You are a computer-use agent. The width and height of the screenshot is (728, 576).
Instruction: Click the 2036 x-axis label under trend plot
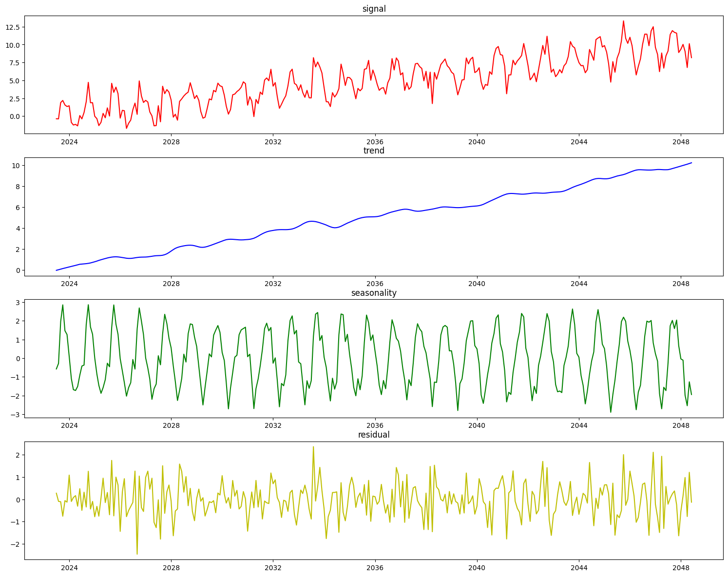point(375,283)
